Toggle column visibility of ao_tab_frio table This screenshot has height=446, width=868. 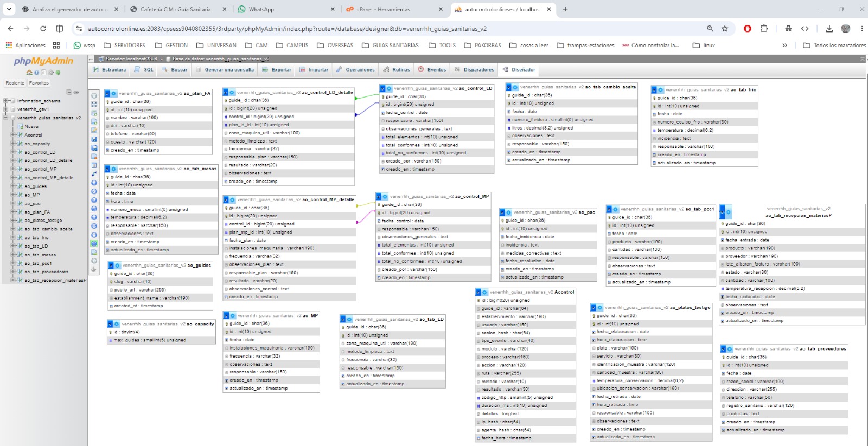[654, 90]
